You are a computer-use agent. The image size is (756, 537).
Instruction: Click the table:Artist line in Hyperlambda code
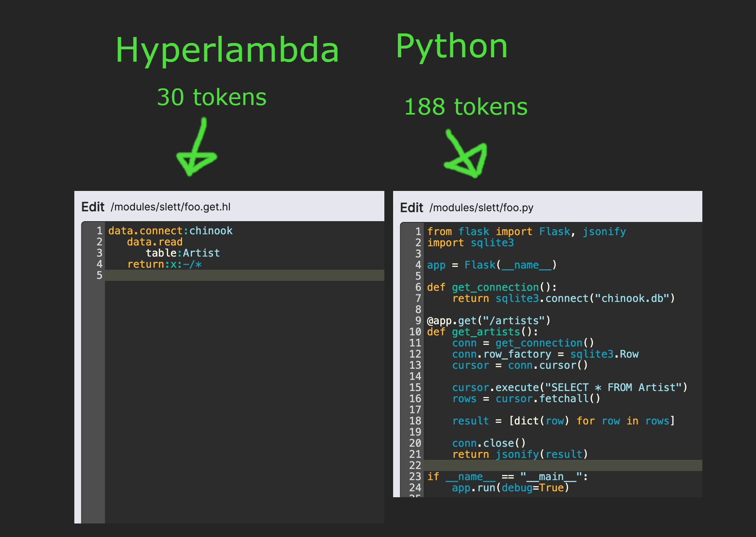182,253
